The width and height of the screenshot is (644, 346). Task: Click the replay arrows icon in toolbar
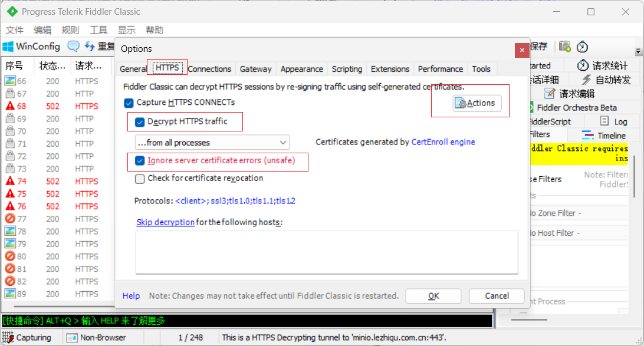coord(90,47)
